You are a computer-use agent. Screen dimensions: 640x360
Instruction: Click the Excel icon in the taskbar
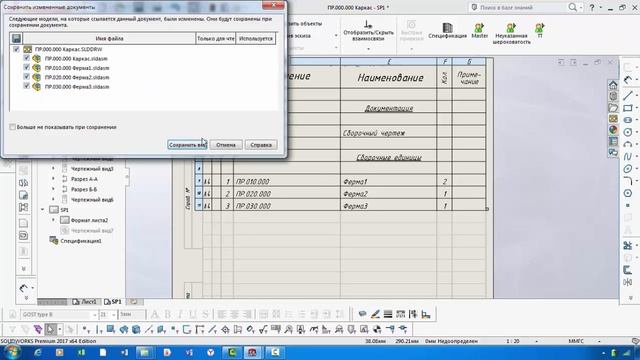[x=81, y=352]
